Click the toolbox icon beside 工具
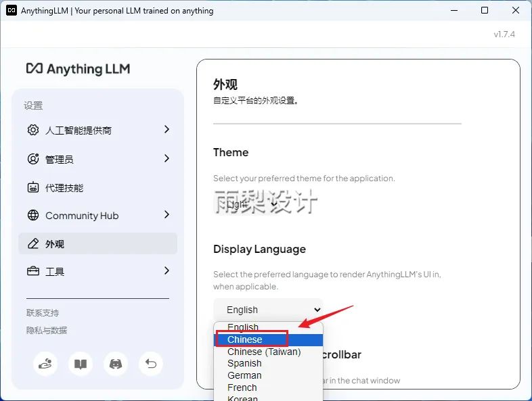 pos(33,271)
